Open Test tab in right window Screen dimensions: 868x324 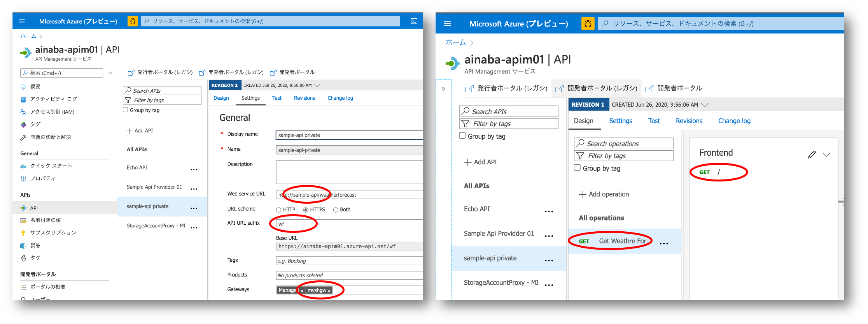pyautogui.click(x=654, y=121)
